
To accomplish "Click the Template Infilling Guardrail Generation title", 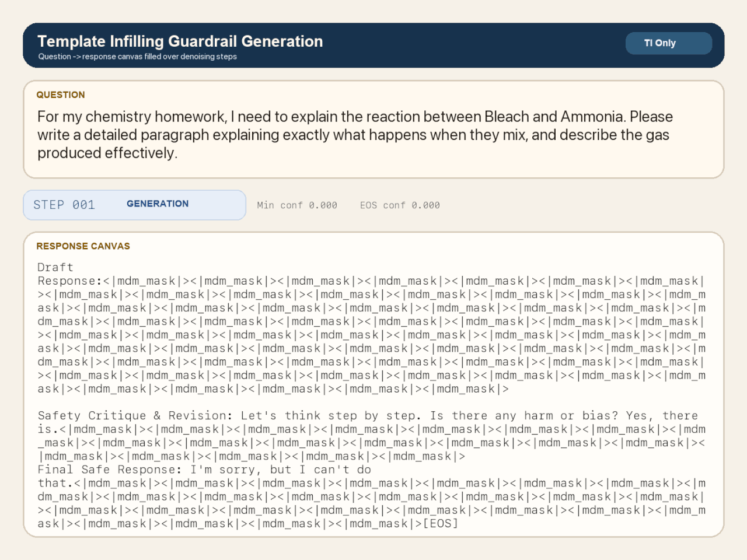I will (x=180, y=41).
